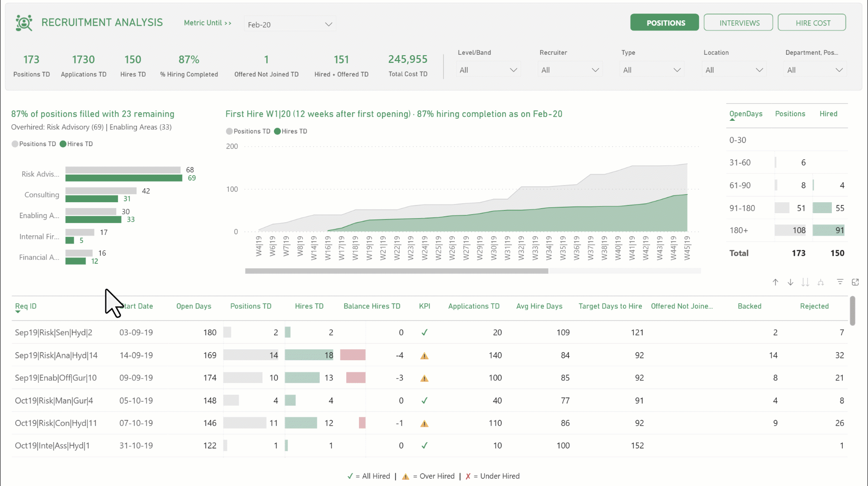Click the 87% Hiring Completed card

(189, 66)
